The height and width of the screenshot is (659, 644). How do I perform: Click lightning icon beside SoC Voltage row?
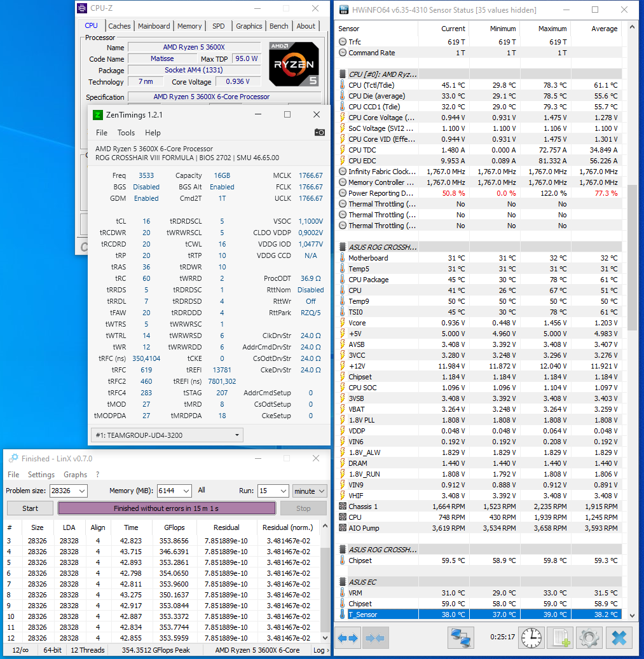343,128
